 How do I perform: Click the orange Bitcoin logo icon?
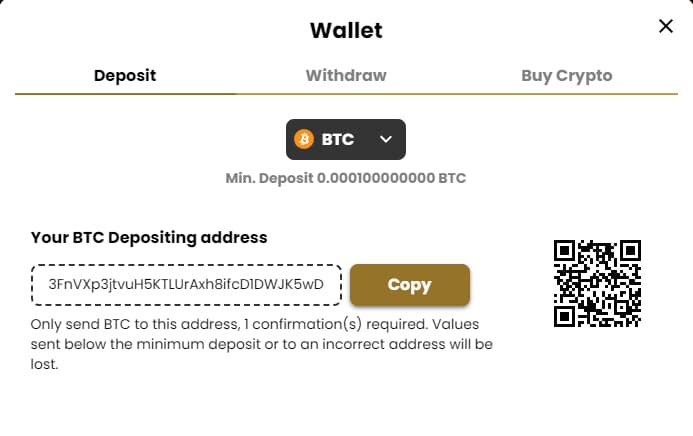coord(304,140)
